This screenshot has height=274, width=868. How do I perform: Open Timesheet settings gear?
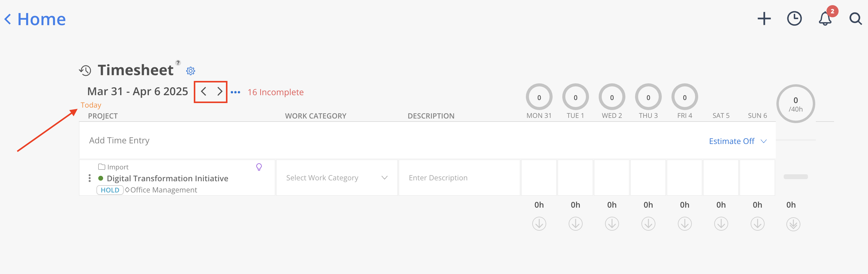tap(191, 71)
